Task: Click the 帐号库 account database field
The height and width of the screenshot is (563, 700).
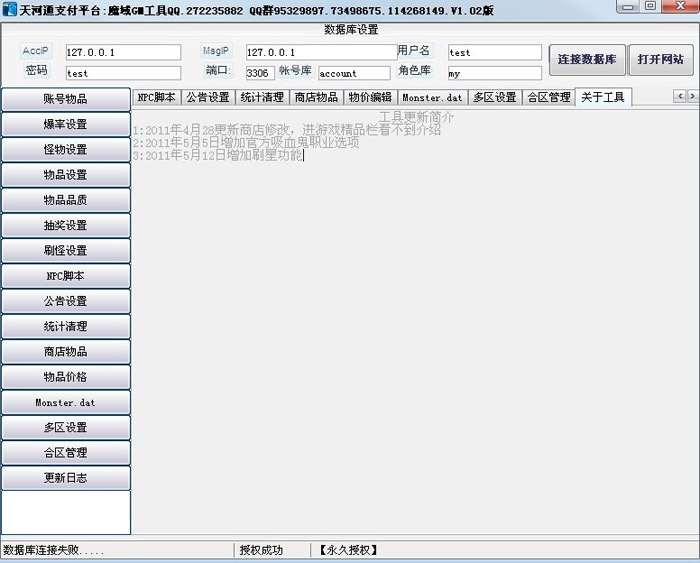Action: coord(354,73)
